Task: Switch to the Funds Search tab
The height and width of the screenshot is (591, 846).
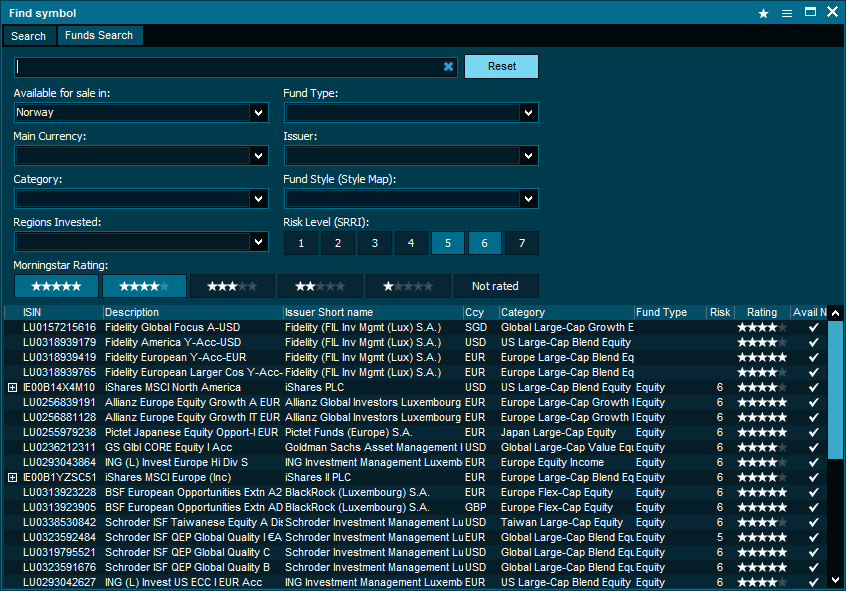Action: coord(99,35)
